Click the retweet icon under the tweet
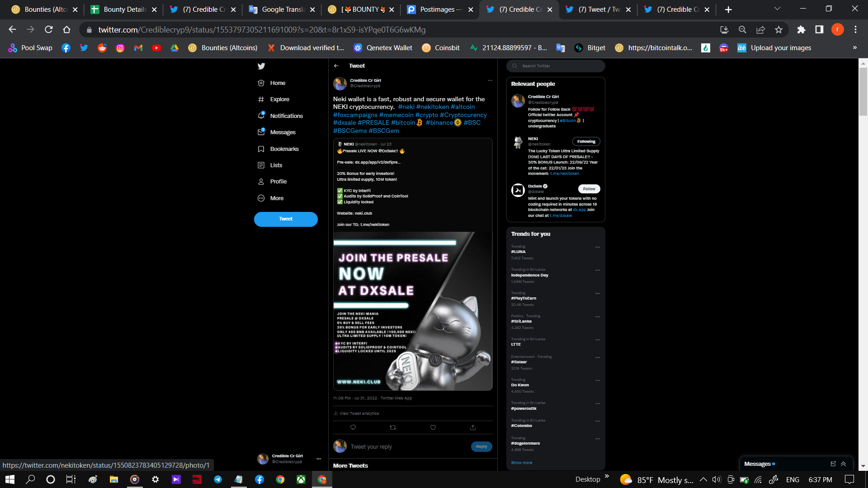868x488 pixels. coord(393,427)
